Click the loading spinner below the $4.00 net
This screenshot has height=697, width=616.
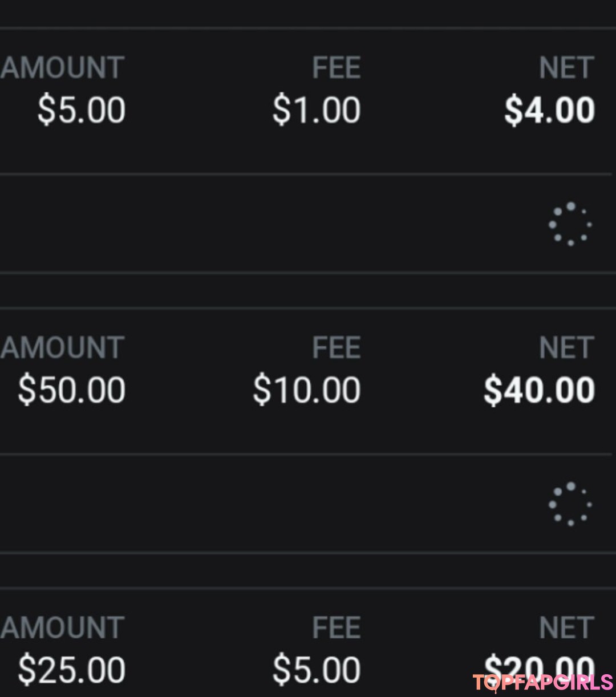(x=570, y=224)
